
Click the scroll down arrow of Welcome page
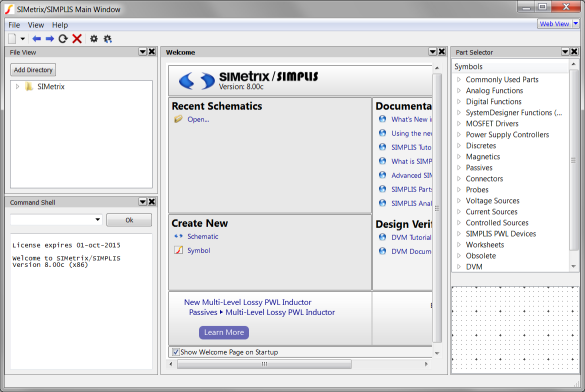[437, 353]
